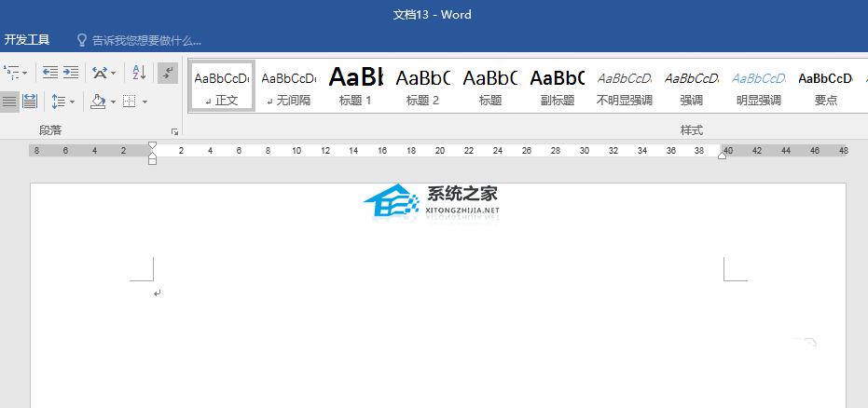This screenshot has height=408, width=868.
Task: Increase the paragraph indent
Action: pos(70,73)
